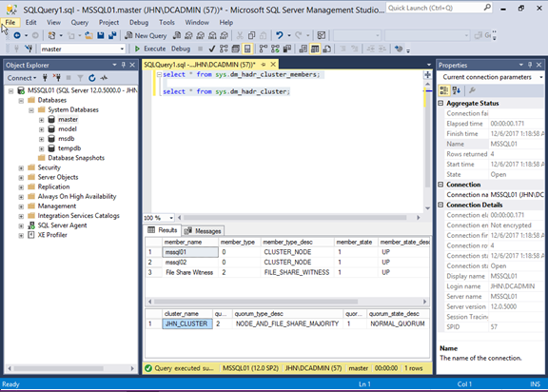This screenshot has width=548, height=392.
Task: Toggle Include Actual Execution Plan
Action: pyautogui.click(x=264, y=49)
